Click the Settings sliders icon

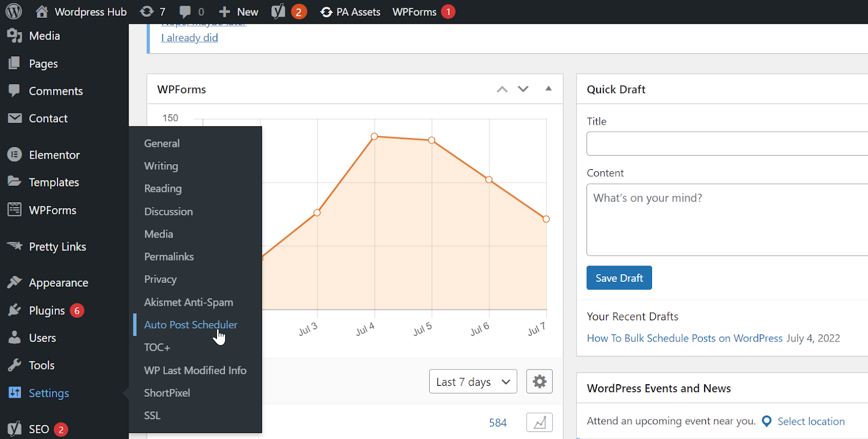pos(15,392)
